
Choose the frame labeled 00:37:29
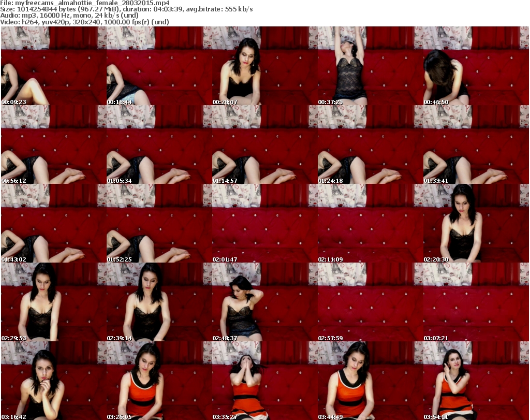[x=371, y=66]
